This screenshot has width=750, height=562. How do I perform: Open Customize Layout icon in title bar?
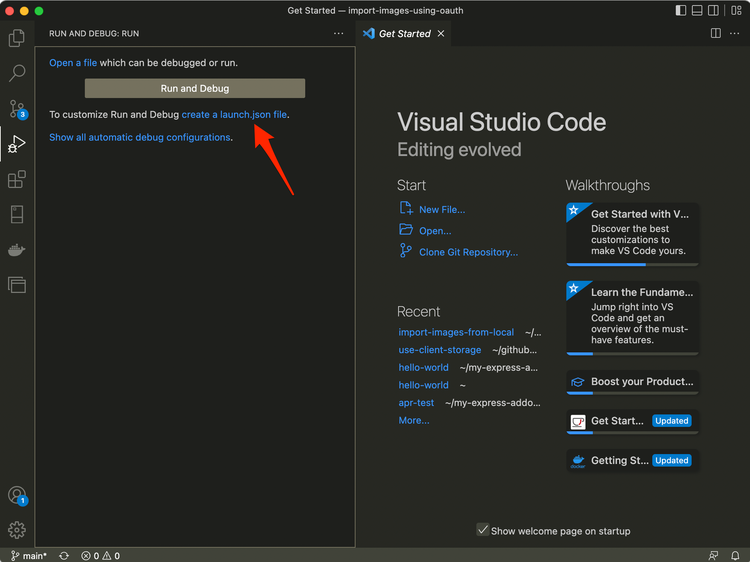click(x=736, y=11)
